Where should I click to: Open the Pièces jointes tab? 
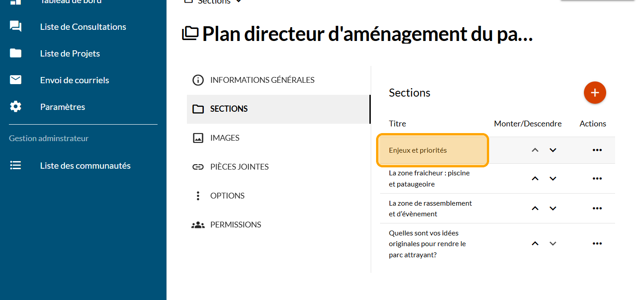pos(239,167)
